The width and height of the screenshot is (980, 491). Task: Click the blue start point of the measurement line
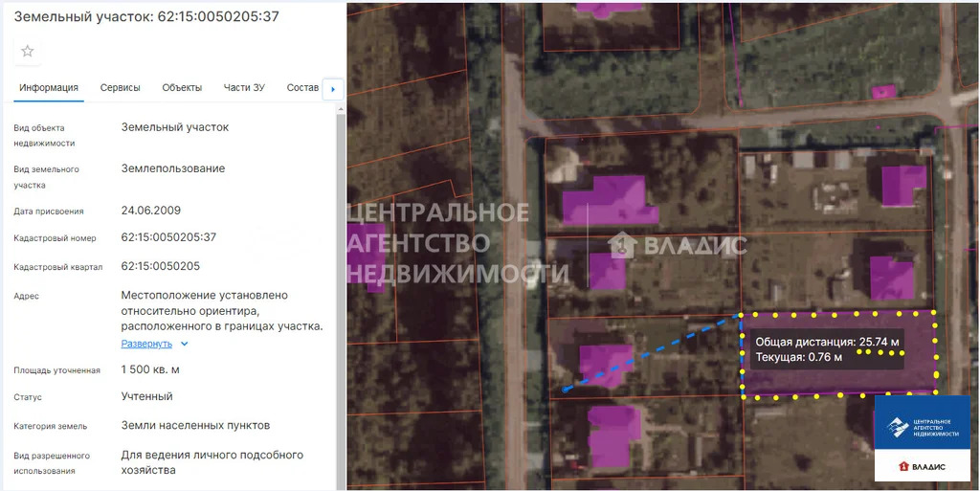tap(565, 390)
